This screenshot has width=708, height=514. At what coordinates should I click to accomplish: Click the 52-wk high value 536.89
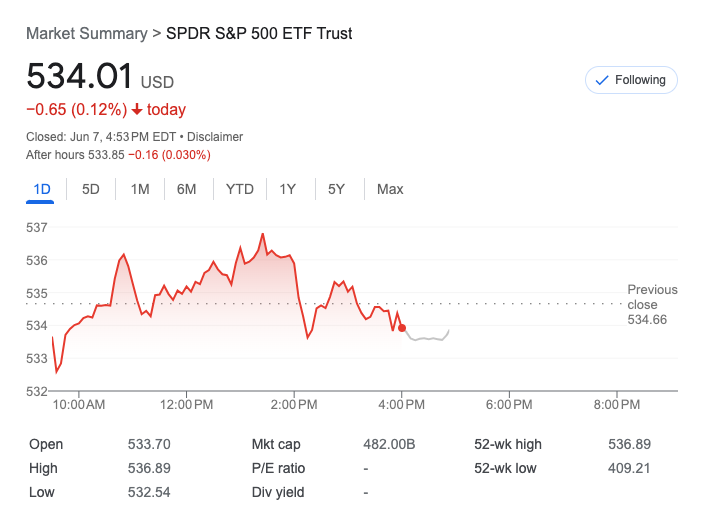[629, 444]
